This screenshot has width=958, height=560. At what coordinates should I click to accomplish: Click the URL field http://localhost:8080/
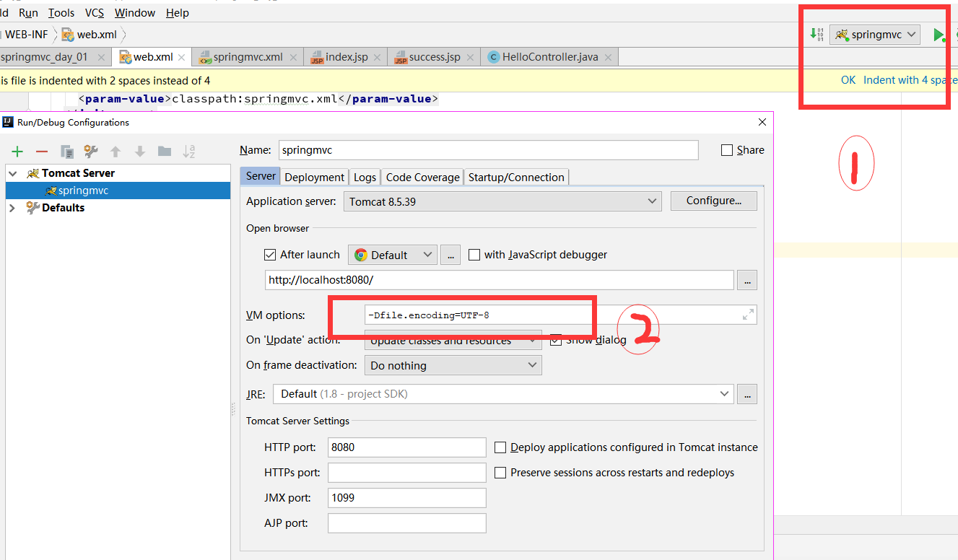(500, 280)
